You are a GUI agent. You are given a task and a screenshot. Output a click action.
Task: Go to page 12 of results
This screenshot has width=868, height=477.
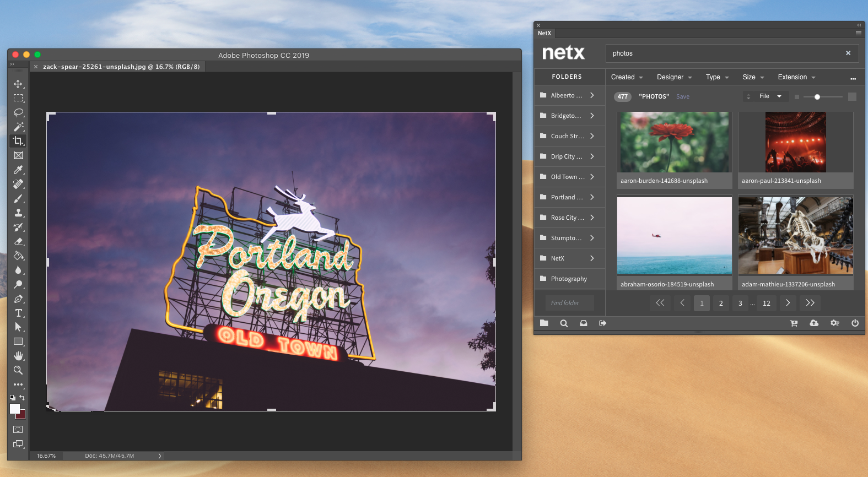point(767,303)
